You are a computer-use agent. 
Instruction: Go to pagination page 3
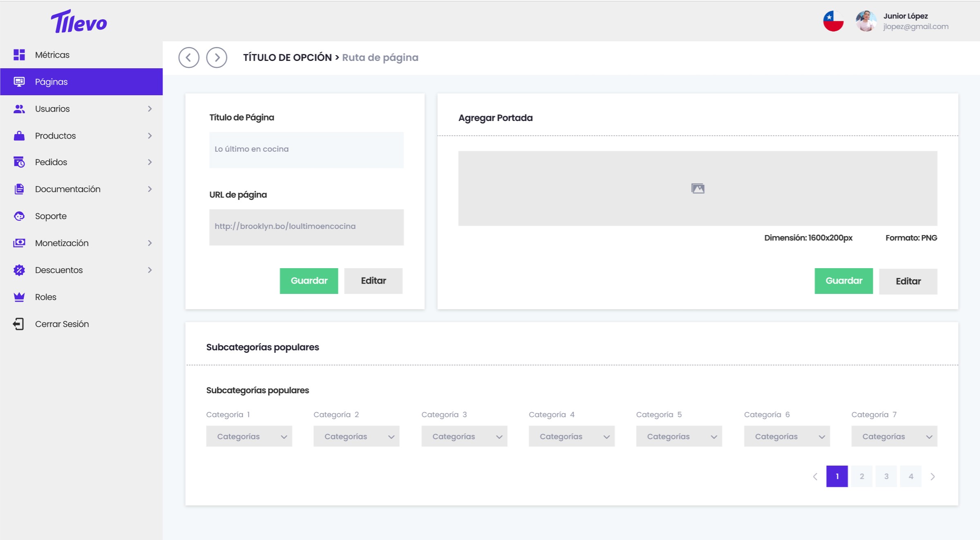pyautogui.click(x=886, y=476)
